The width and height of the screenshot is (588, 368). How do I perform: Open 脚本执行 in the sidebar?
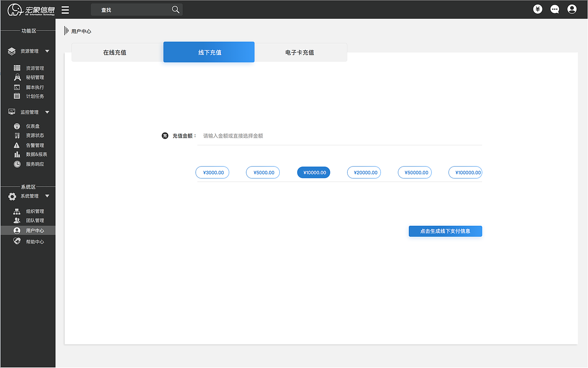tap(35, 87)
